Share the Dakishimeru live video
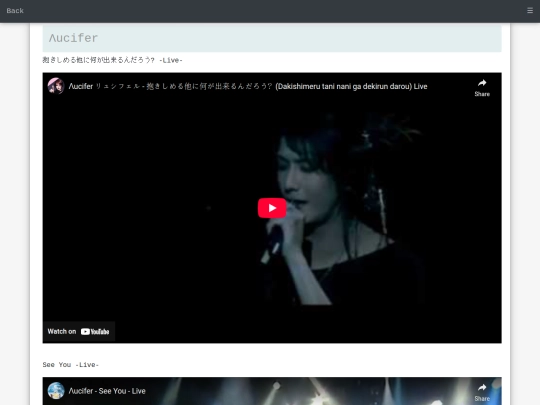Screen dimensions: 540x405 tap(482, 88)
